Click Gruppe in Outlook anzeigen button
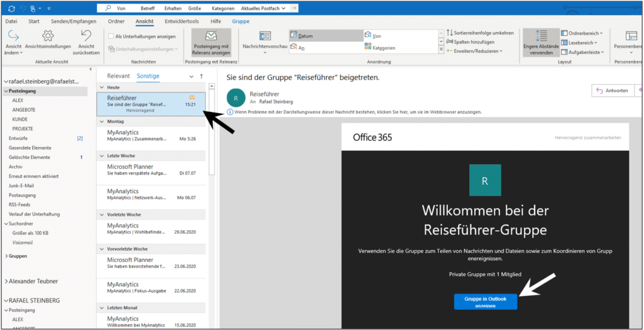The image size is (644, 330). tap(486, 302)
